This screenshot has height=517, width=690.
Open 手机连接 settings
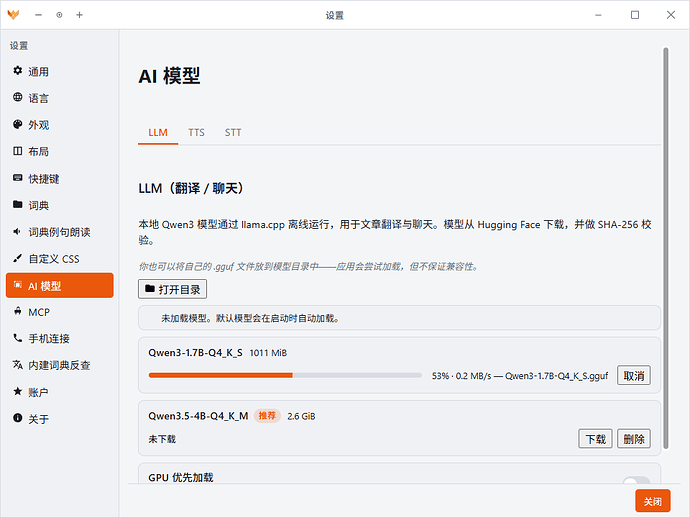point(59,338)
